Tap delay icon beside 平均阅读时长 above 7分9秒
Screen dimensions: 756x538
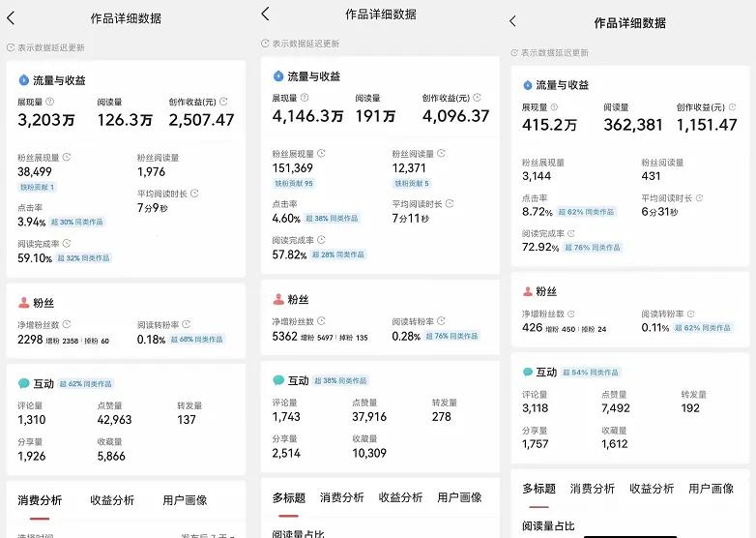(x=194, y=194)
